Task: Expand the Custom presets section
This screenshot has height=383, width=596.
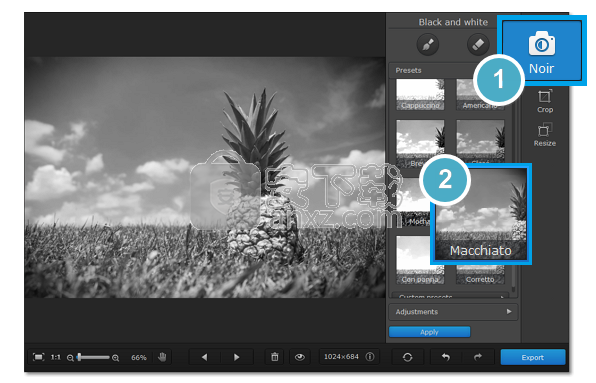Action: tap(450, 295)
